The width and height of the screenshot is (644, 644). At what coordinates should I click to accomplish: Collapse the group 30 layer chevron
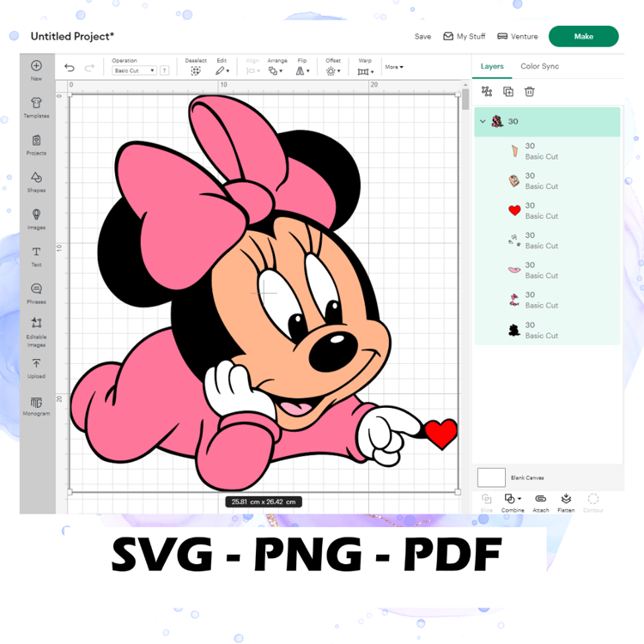pyautogui.click(x=483, y=121)
